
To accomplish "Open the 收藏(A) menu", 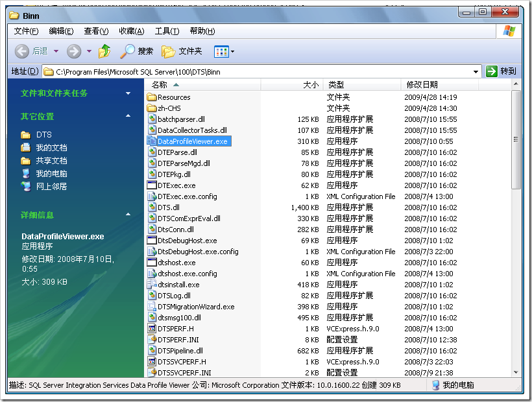I will click(131, 31).
